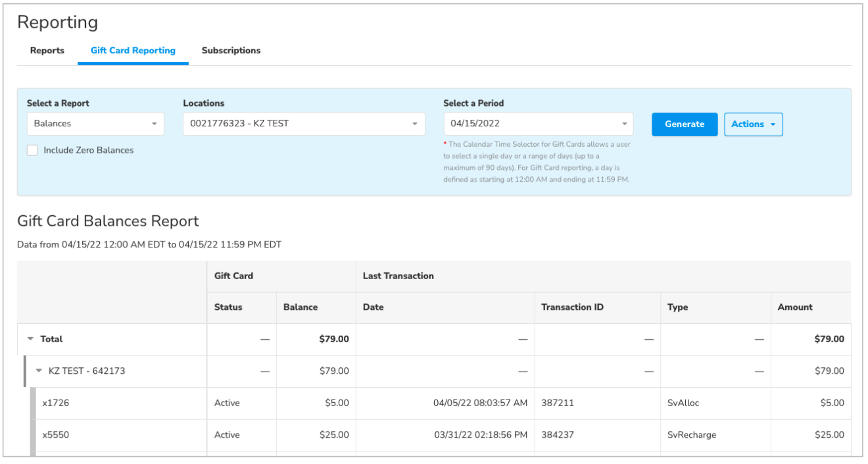Screen dimensions: 868x464
Task: Click the Date column header
Action: click(x=373, y=307)
